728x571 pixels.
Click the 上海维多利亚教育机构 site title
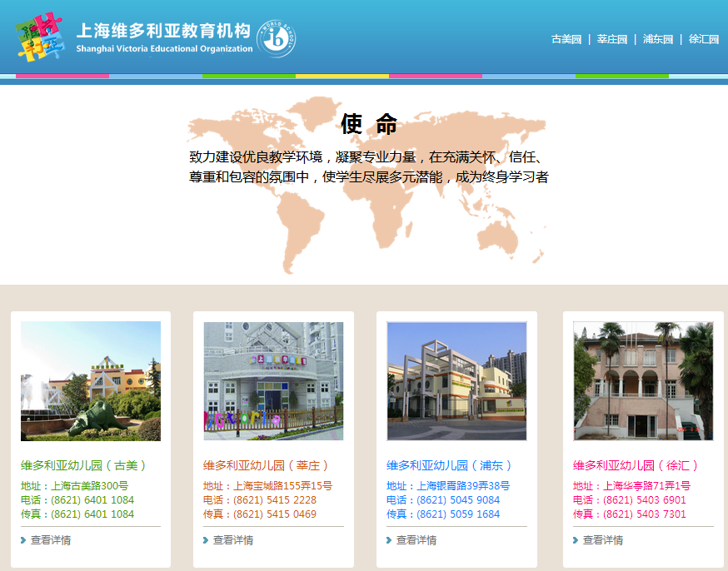163,31
